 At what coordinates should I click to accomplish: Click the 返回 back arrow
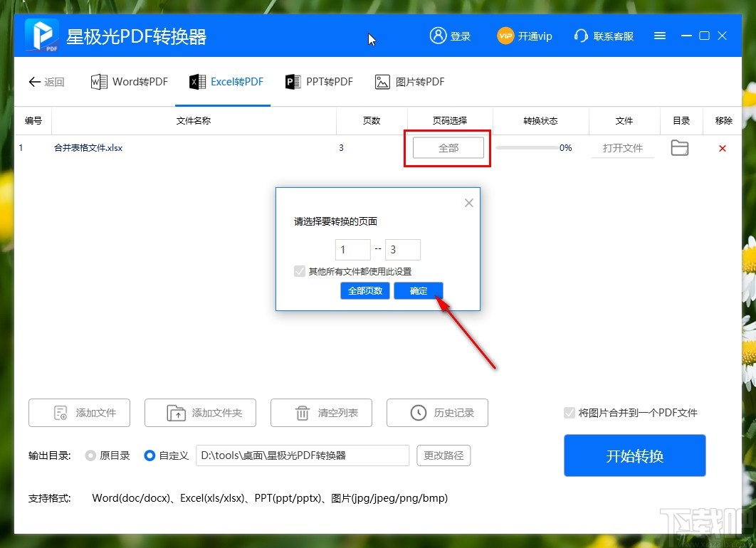coord(34,82)
